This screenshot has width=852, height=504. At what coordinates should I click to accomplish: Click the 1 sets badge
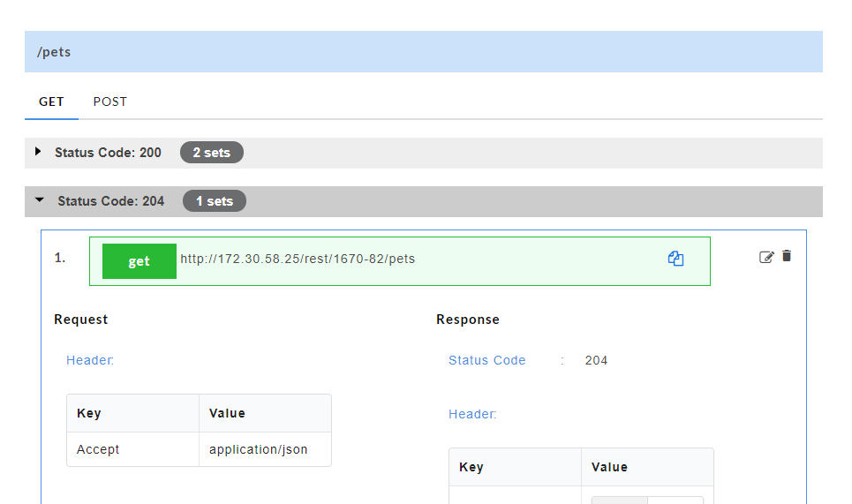[x=214, y=201]
